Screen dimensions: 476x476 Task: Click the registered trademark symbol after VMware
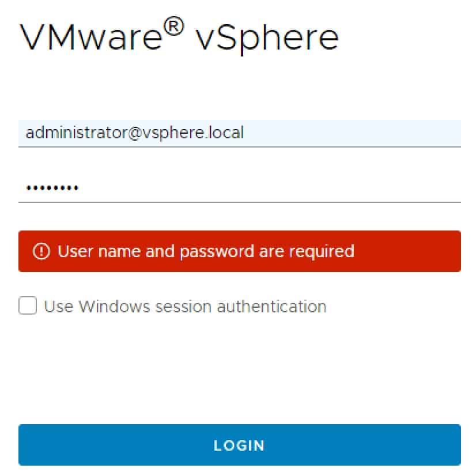tap(174, 27)
